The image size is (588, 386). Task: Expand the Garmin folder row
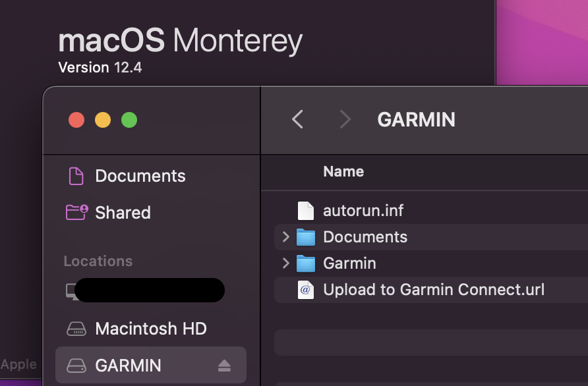tap(285, 263)
